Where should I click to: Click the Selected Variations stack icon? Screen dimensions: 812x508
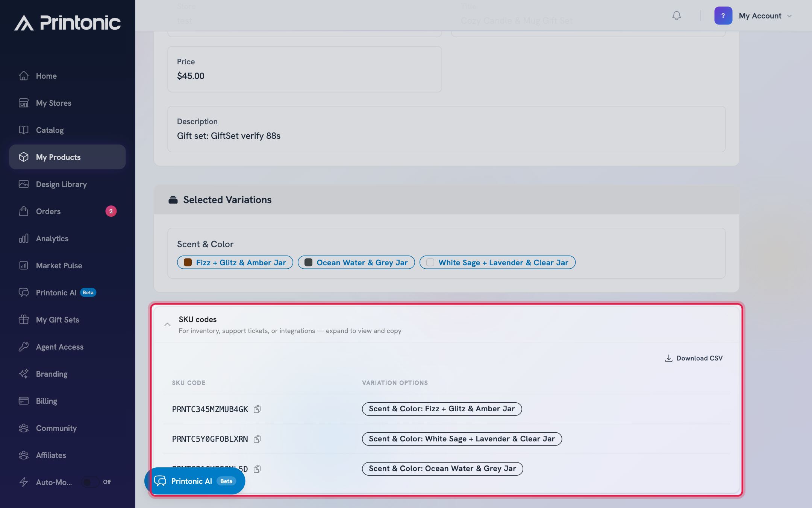click(x=173, y=200)
